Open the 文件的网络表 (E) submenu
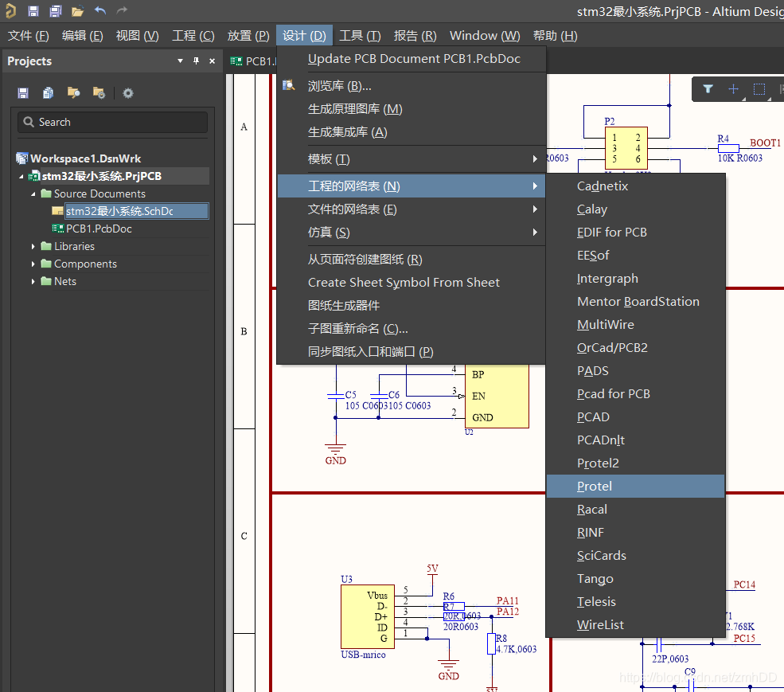 353,209
